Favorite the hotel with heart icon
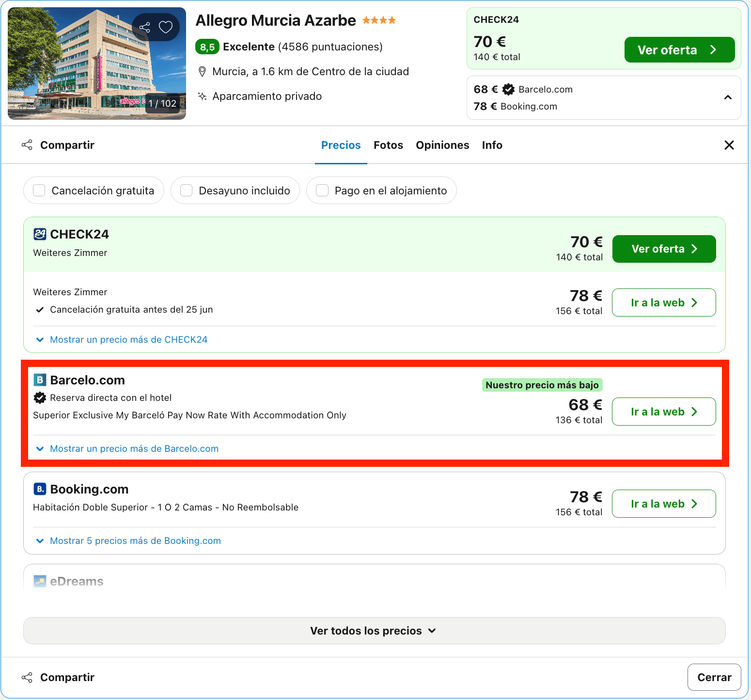 166,27
